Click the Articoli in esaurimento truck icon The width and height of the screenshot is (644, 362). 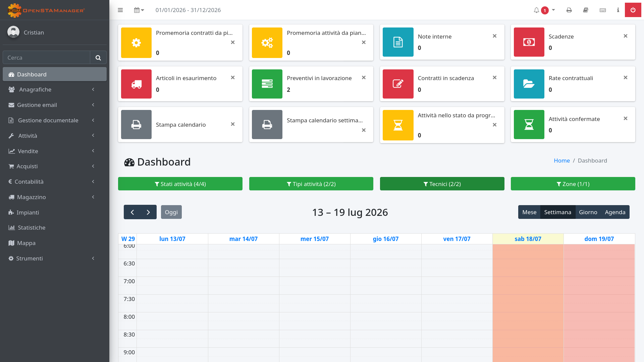pyautogui.click(x=136, y=84)
